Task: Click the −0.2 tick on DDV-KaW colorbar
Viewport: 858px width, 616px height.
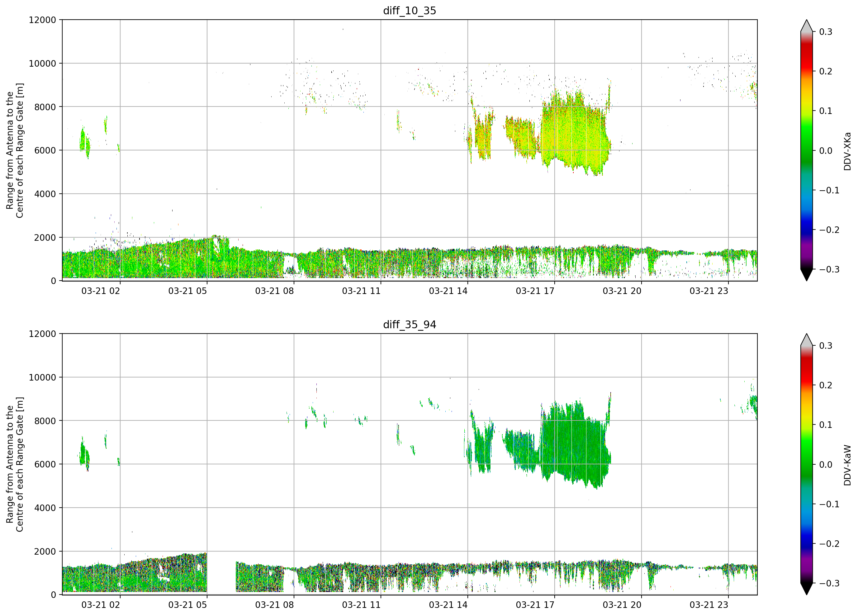Action: (x=829, y=543)
